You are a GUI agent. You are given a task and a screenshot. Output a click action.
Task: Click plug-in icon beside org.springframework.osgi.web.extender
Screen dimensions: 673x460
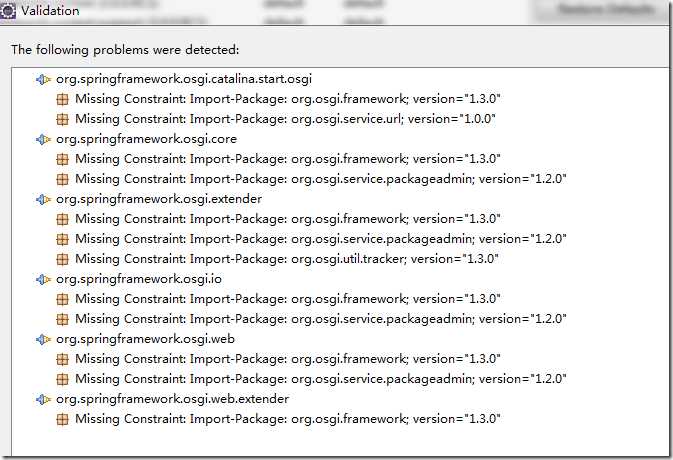[x=43, y=399]
